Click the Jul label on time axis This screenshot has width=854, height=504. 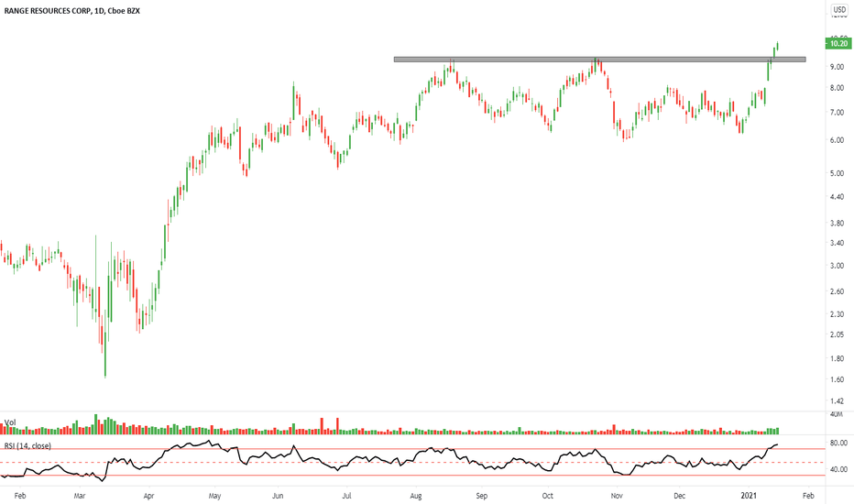(346, 496)
